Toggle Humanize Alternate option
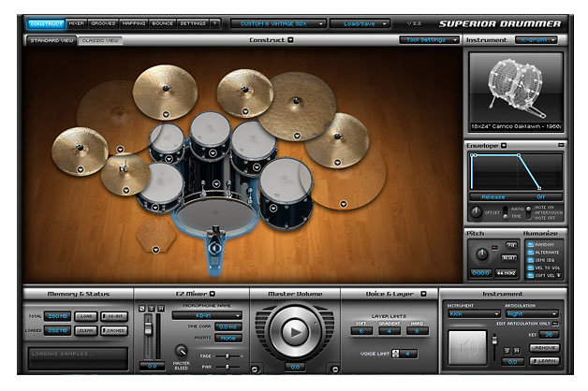588x391 pixels. [x=530, y=252]
